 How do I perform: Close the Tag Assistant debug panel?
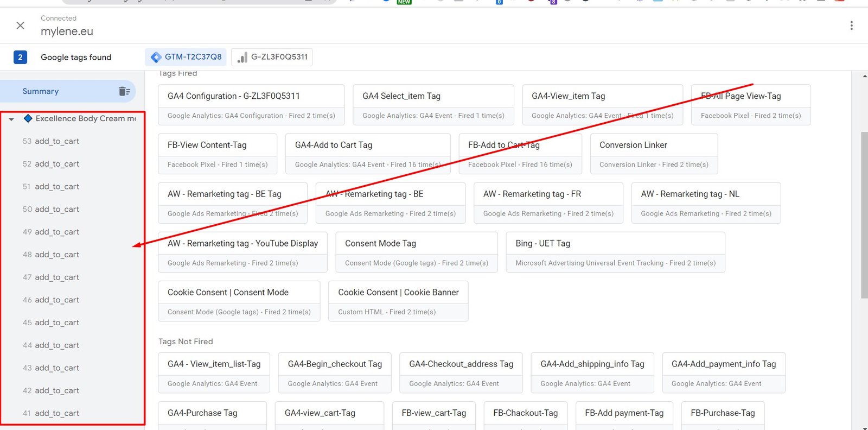point(21,26)
